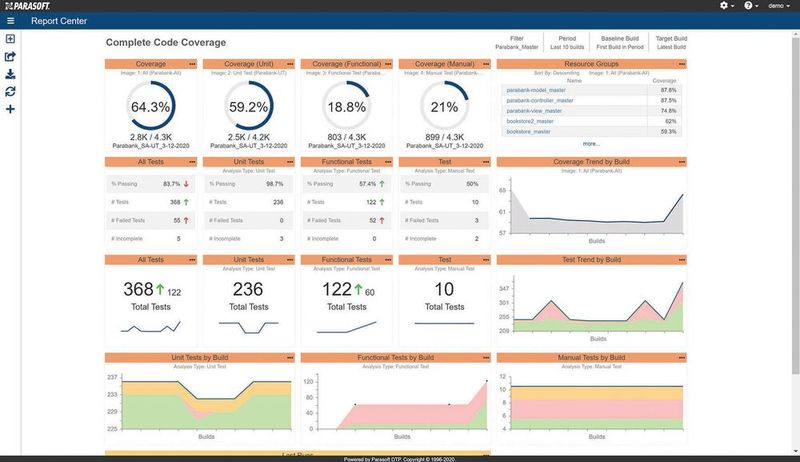The image size is (800, 462).
Task: Open options menu of Coverage (Manual) widget
Action: pos(486,64)
